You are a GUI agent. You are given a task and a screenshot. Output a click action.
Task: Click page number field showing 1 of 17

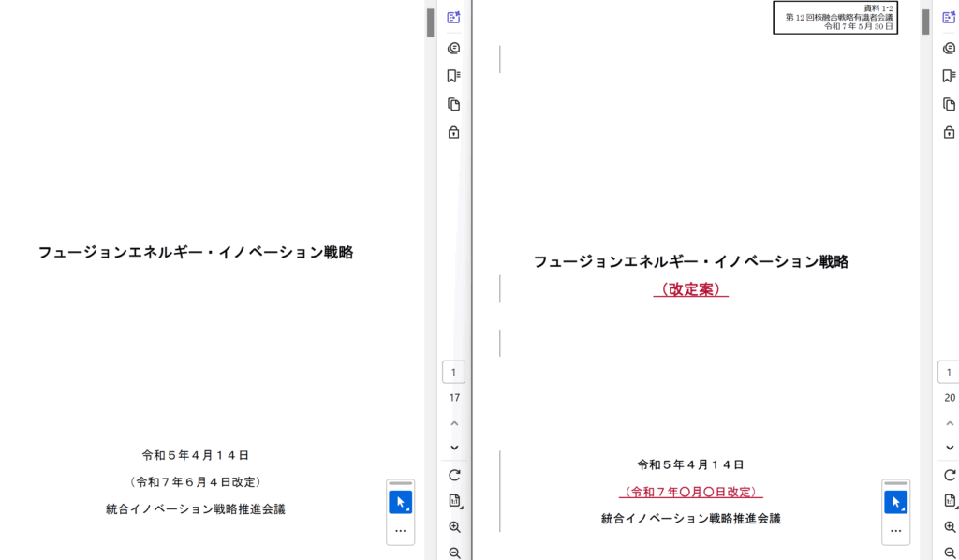454,373
